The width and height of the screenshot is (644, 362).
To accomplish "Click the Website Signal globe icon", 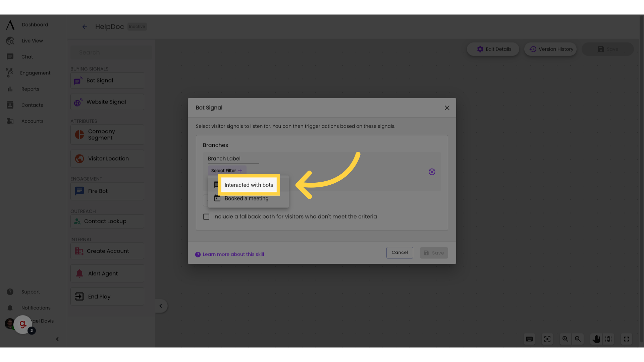I will [79, 102].
